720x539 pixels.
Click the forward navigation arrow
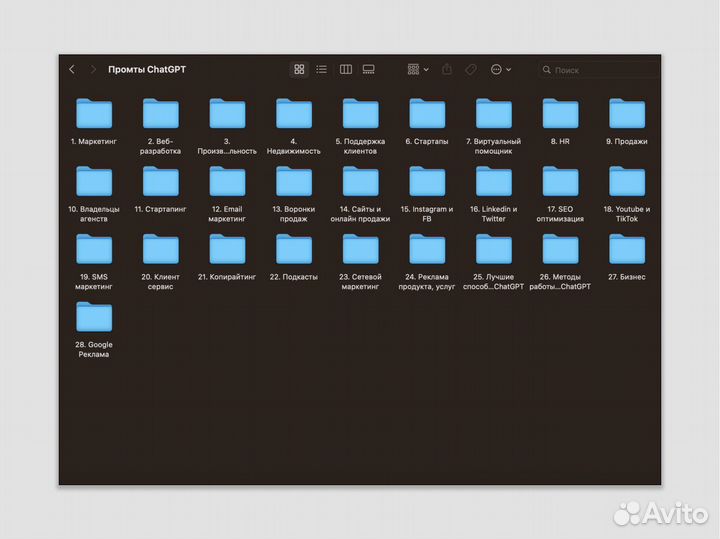pyautogui.click(x=94, y=70)
